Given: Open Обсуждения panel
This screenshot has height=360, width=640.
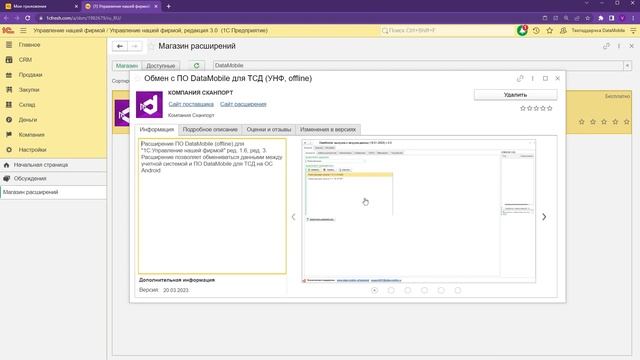Looking at the screenshot, I should coord(53,178).
